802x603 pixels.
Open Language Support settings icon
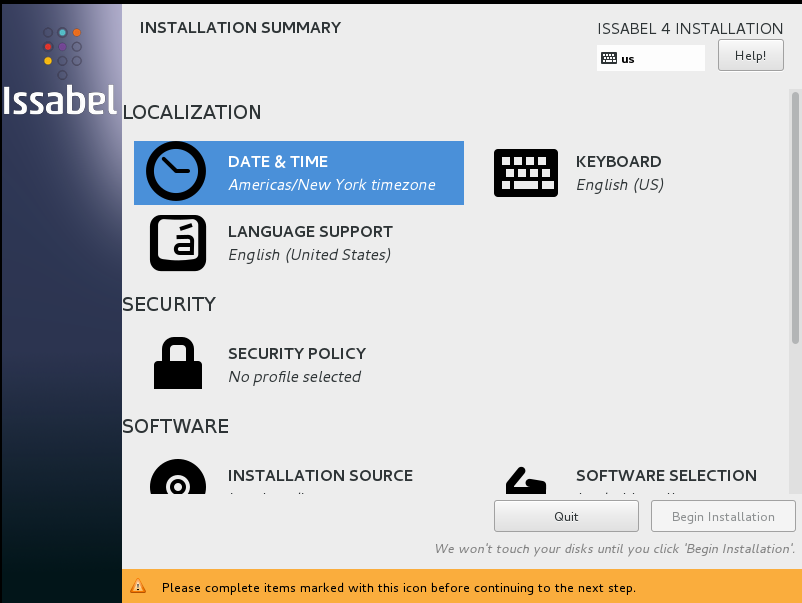176,242
